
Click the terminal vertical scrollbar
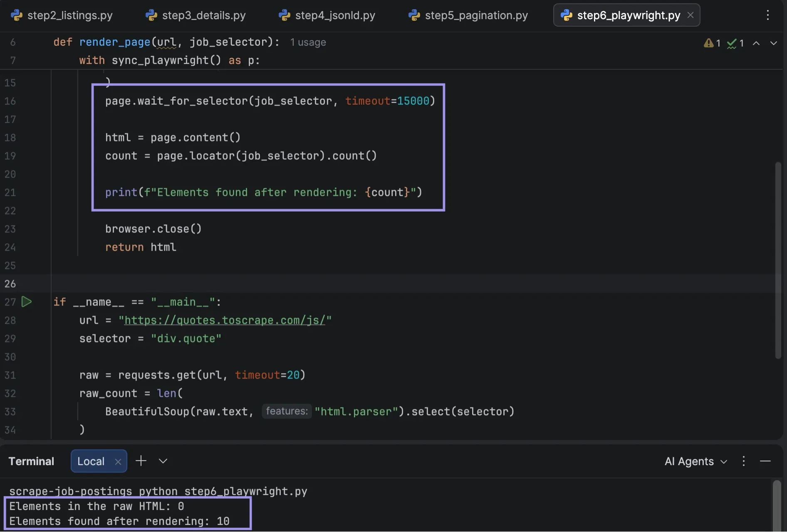777,506
